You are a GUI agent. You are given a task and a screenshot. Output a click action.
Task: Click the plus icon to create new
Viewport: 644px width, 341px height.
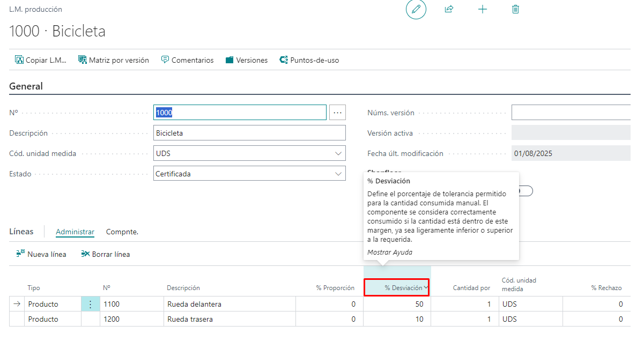tap(483, 10)
